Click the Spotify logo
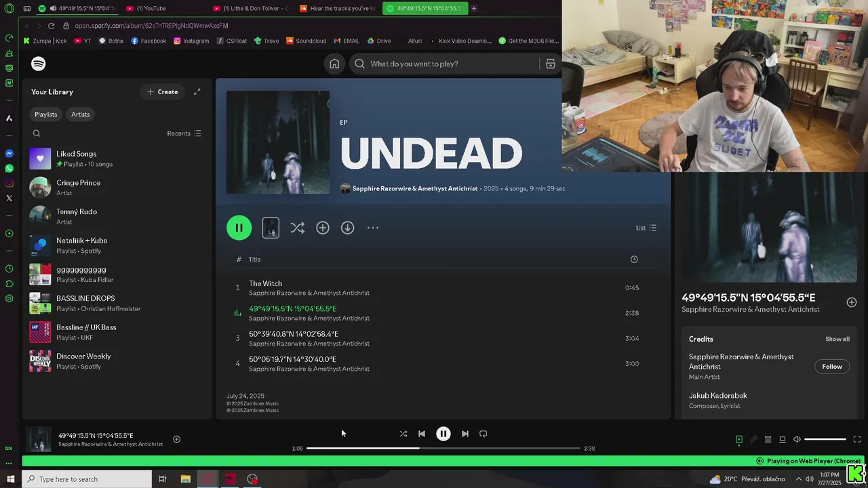 point(39,64)
